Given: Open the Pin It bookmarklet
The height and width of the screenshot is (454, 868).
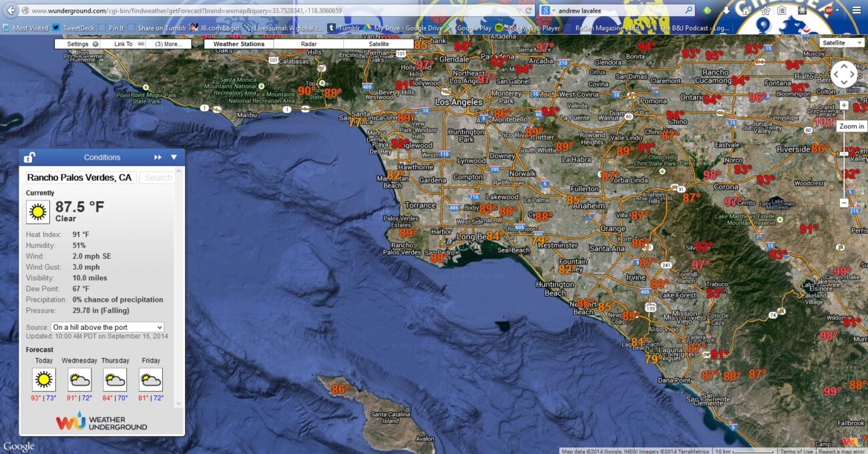Looking at the screenshot, I should [111, 28].
